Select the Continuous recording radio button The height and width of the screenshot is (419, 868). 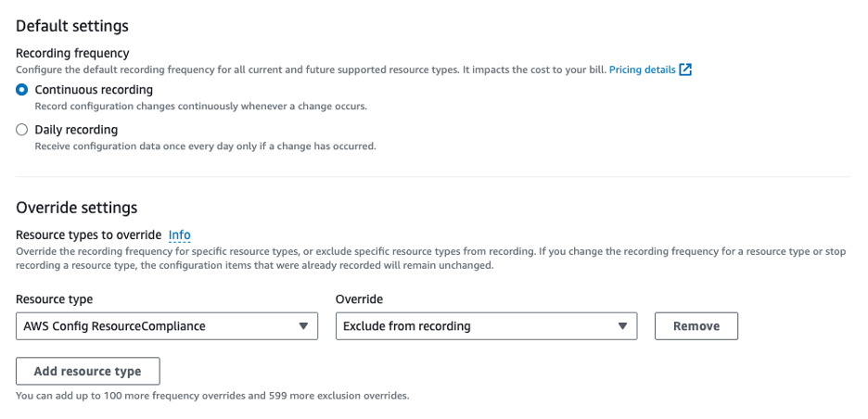[x=22, y=90]
